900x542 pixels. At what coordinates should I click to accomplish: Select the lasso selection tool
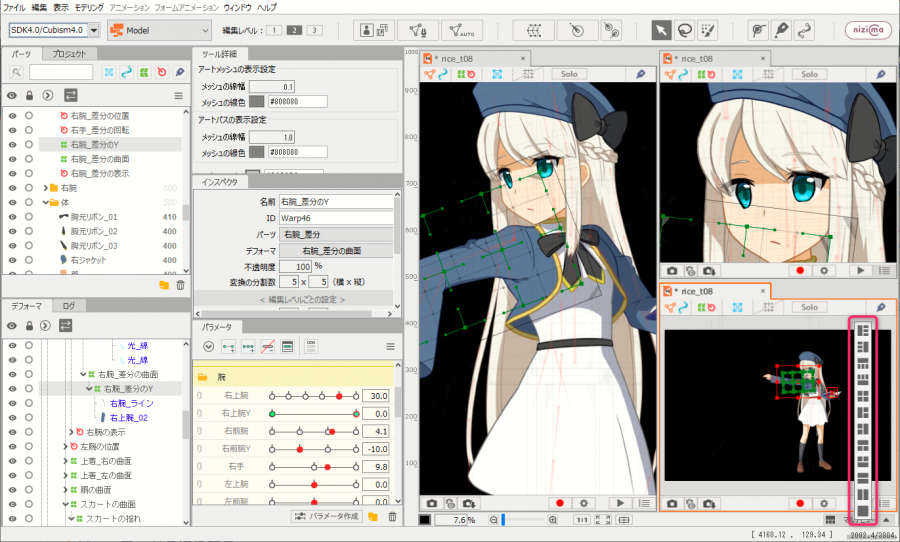[x=684, y=30]
